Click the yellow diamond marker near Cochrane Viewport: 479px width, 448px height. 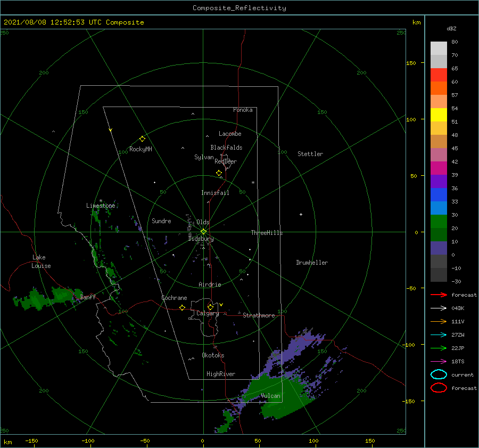[182, 308]
